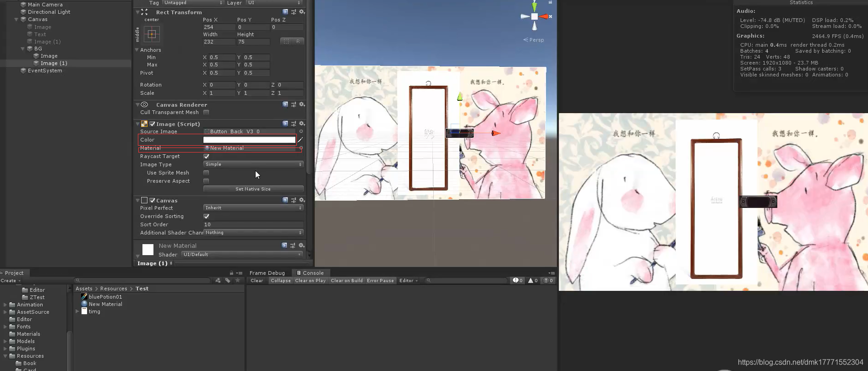Expand the Animation folder
868x371 pixels.
pos(5,305)
